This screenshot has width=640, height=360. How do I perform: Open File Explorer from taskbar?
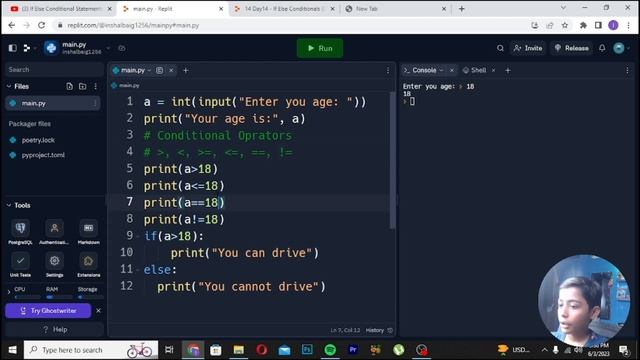tap(239, 350)
